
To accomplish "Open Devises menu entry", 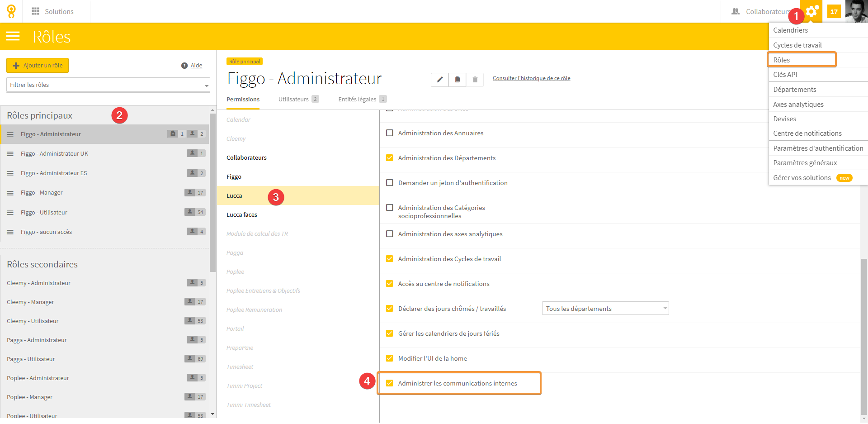I will coord(818,119).
